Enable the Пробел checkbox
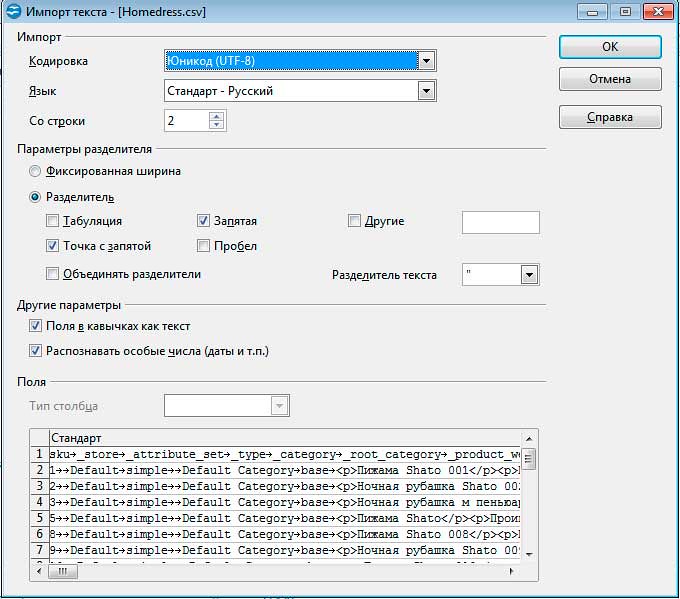 203,246
